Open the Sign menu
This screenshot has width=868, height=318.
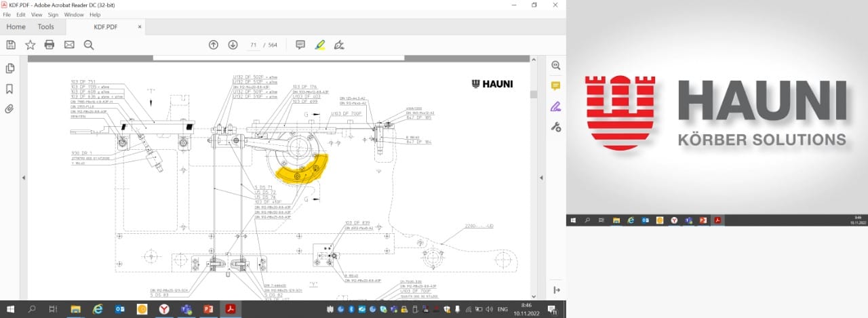click(53, 14)
